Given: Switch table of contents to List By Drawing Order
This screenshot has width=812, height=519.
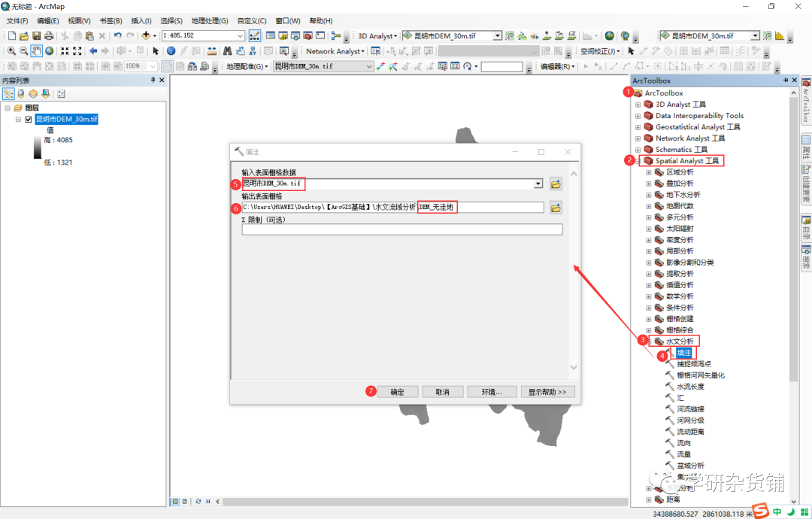Looking at the screenshot, I should tap(8, 94).
